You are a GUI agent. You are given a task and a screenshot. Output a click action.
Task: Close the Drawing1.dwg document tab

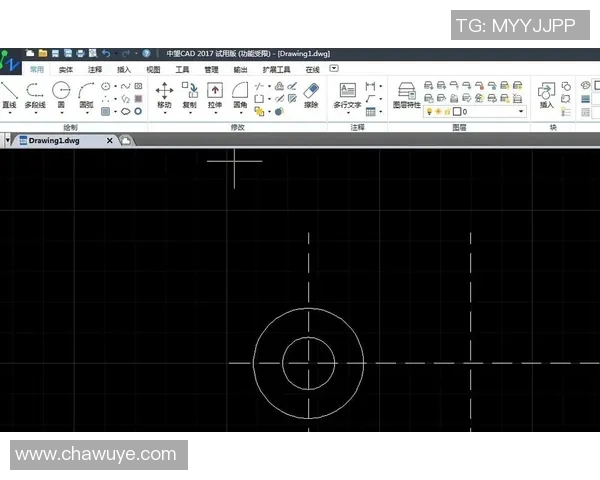110,141
